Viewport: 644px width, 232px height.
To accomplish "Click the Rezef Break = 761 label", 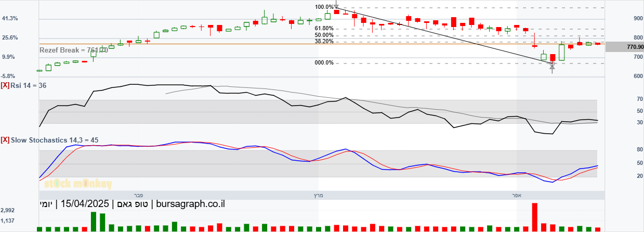I will 74,50.
